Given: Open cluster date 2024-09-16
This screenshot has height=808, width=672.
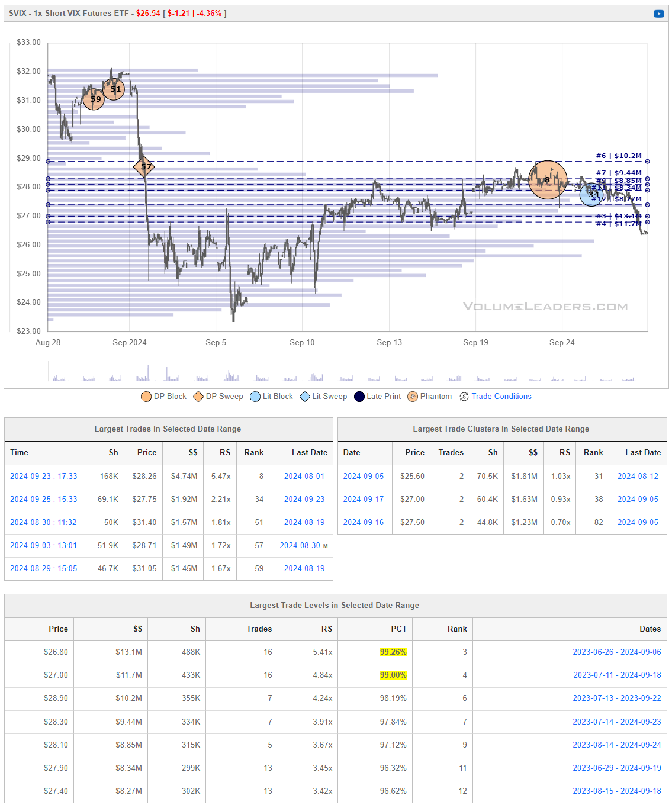Looking at the screenshot, I should [x=364, y=522].
